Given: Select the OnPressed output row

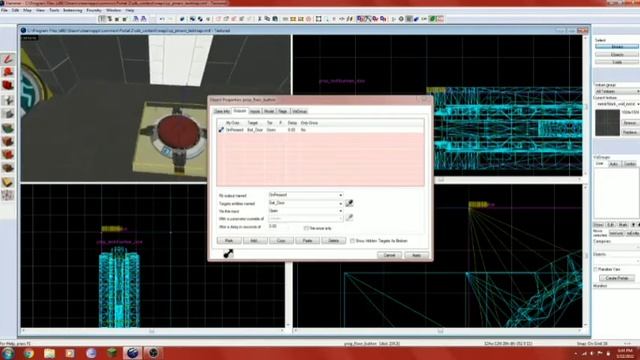Looking at the screenshot, I should [x=320, y=130].
